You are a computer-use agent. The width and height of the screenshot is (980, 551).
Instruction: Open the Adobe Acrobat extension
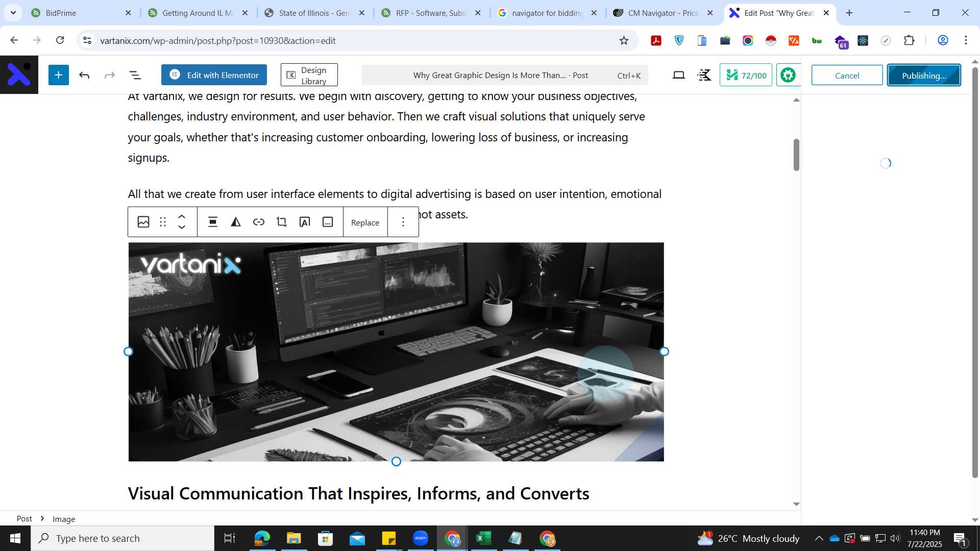[656, 40]
